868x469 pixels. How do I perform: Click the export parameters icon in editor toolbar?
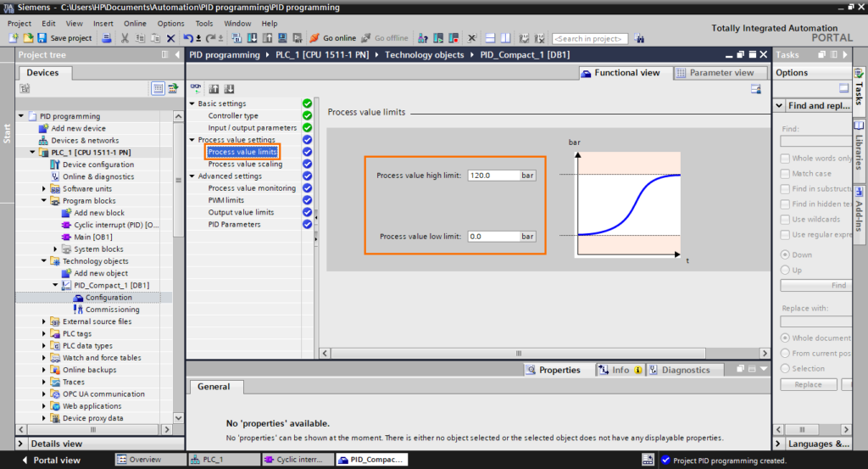(229, 88)
